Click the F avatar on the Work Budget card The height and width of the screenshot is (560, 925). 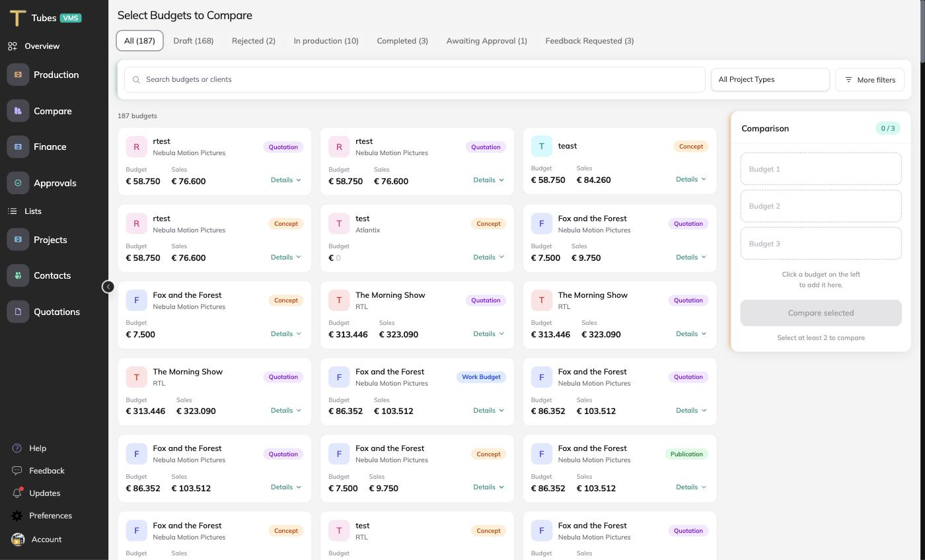click(339, 377)
